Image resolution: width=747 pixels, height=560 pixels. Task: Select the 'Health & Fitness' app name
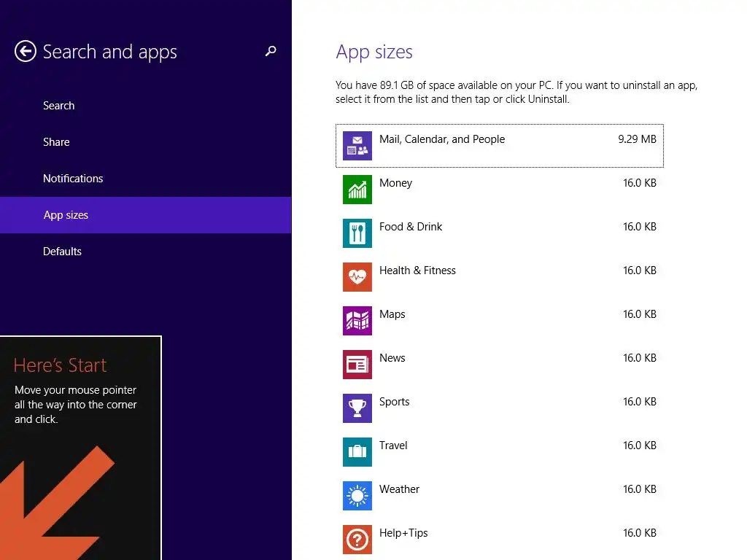(417, 271)
